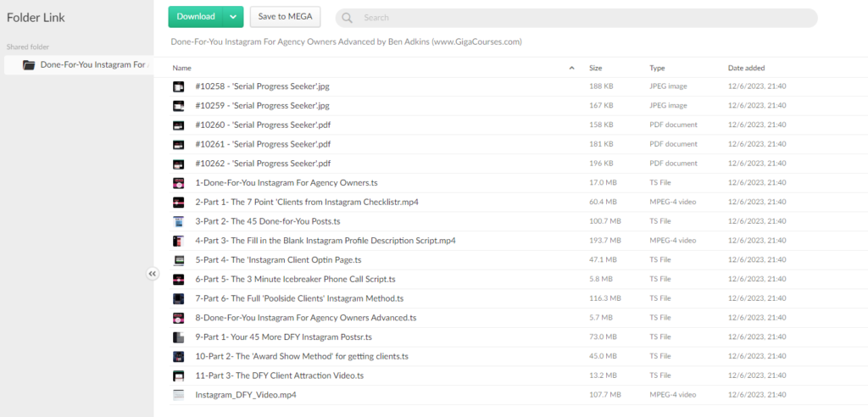The height and width of the screenshot is (417, 868).
Task: Click the 60.4 MB size cell
Action: point(603,202)
